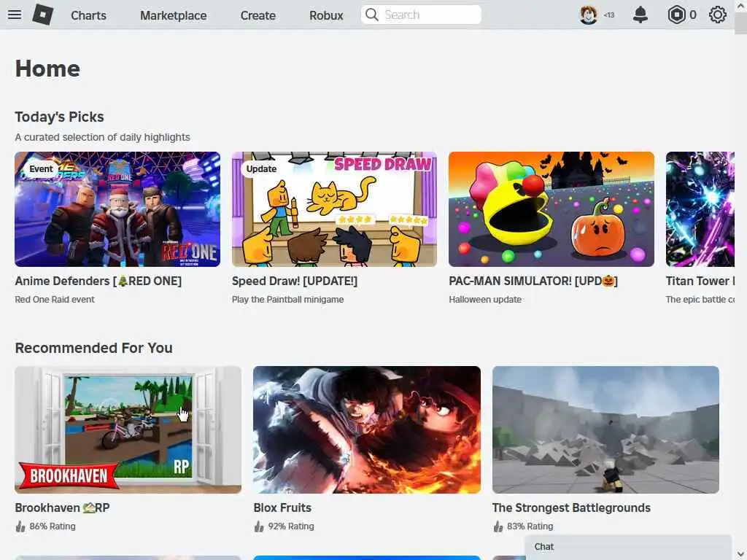Click Blox Fruits title link
The height and width of the screenshot is (560, 747).
click(282, 507)
